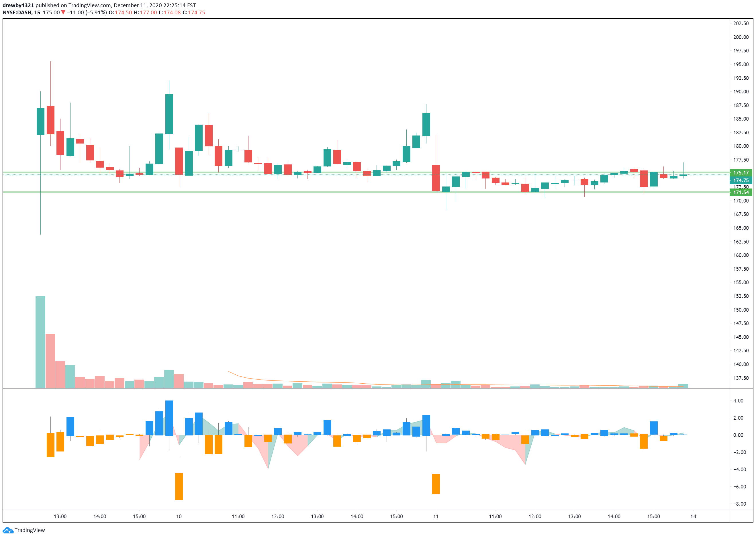This screenshot has width=756, height=538.
Task: Click the 137.50 price axis value
Action: click(741, 378)
